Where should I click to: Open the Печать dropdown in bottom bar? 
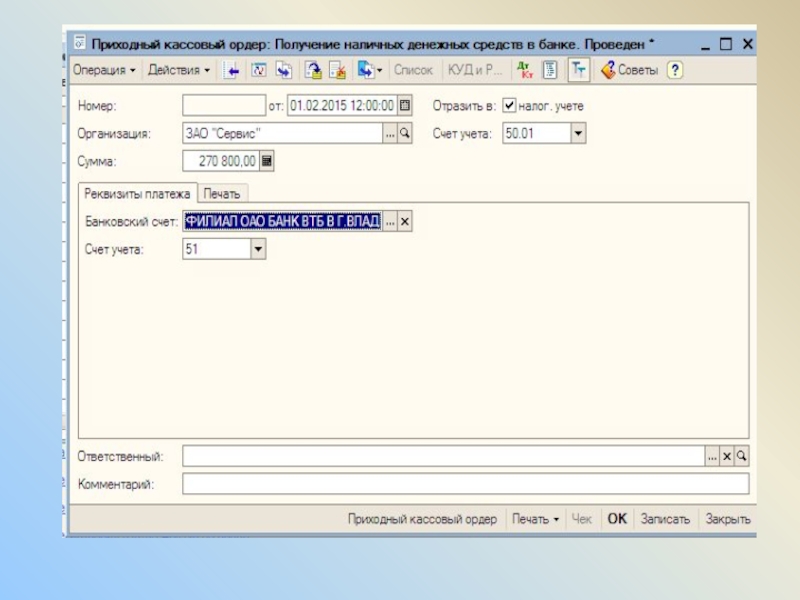coord(535,519)
